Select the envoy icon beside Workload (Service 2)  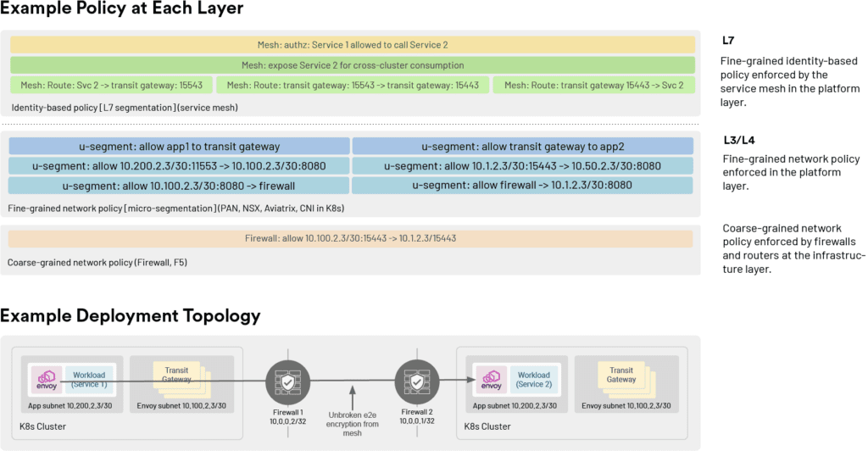pos(491,380)
